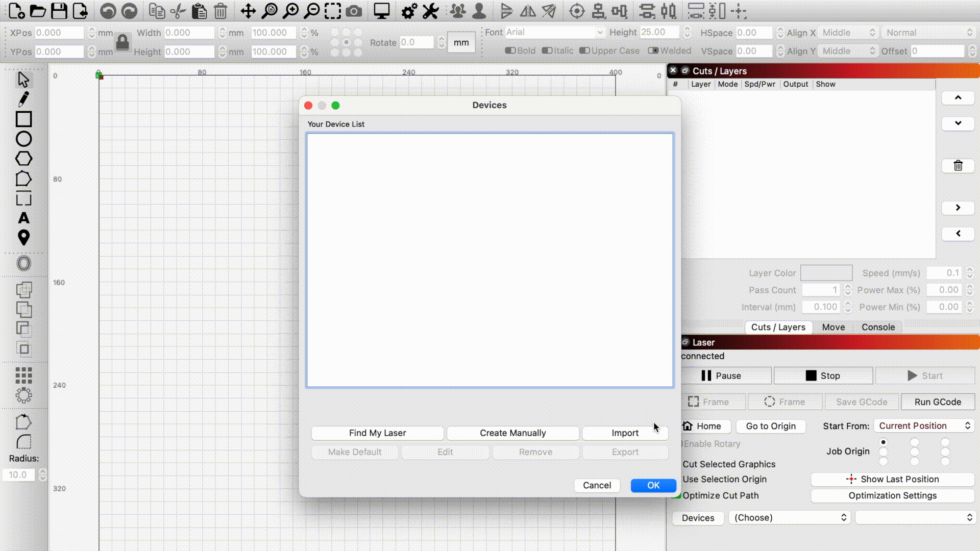The width and height of the screenshot is (980, 551).
Task: Toggle Cut Selected Graphics option
Action: click(729, 464)
